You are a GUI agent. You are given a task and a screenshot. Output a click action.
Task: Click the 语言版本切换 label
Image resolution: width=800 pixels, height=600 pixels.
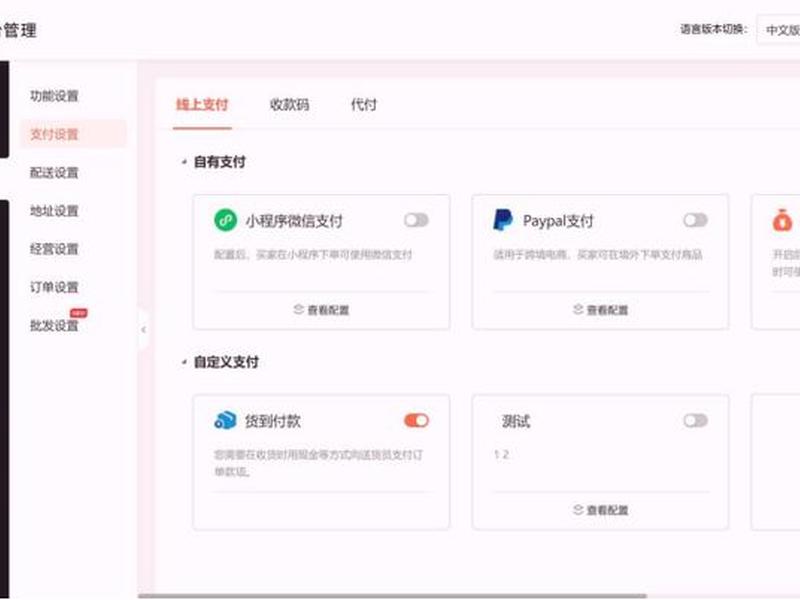click(x=714, y=30)
